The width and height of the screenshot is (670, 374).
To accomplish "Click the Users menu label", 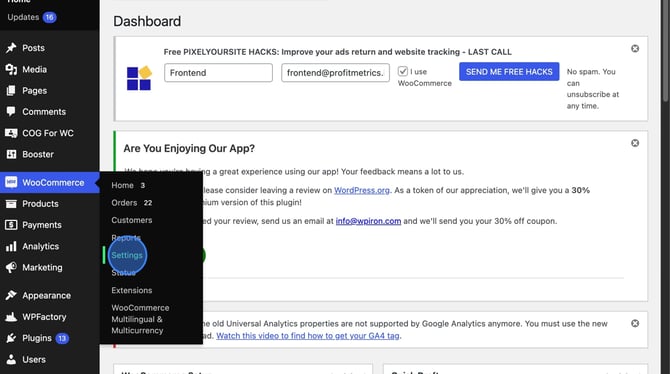I will [34, 359].
